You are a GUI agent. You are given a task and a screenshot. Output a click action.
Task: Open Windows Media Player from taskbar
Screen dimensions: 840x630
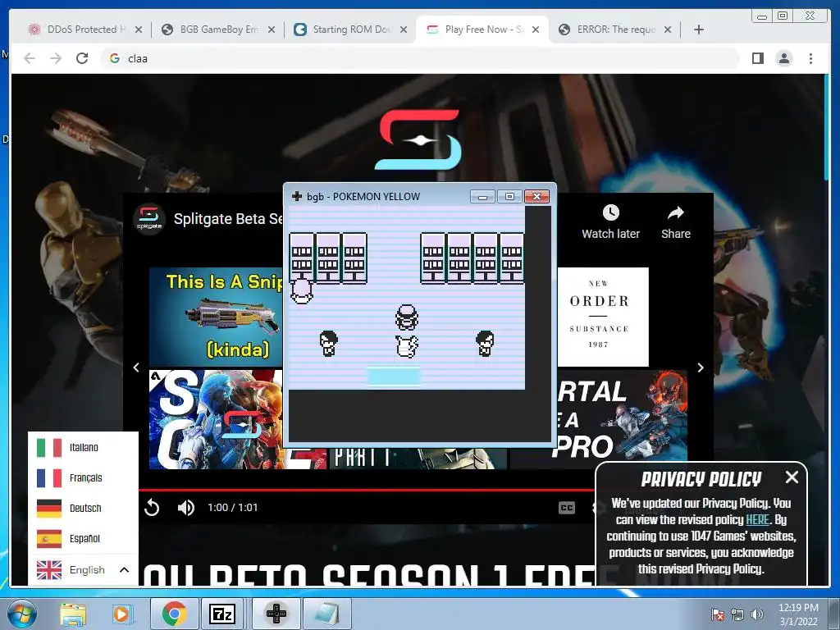[x=122, y=614]
